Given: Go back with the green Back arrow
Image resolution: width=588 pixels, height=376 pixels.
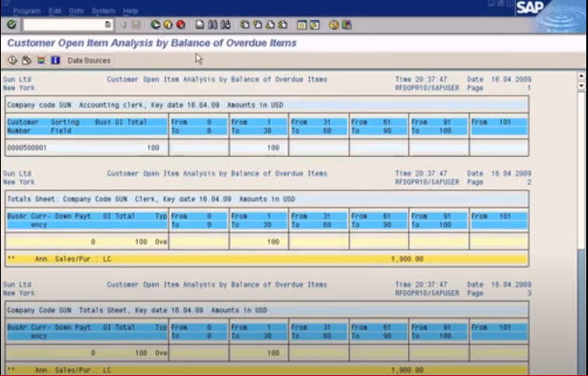Looking at the screenshot, I should click(x=154, y=25).
